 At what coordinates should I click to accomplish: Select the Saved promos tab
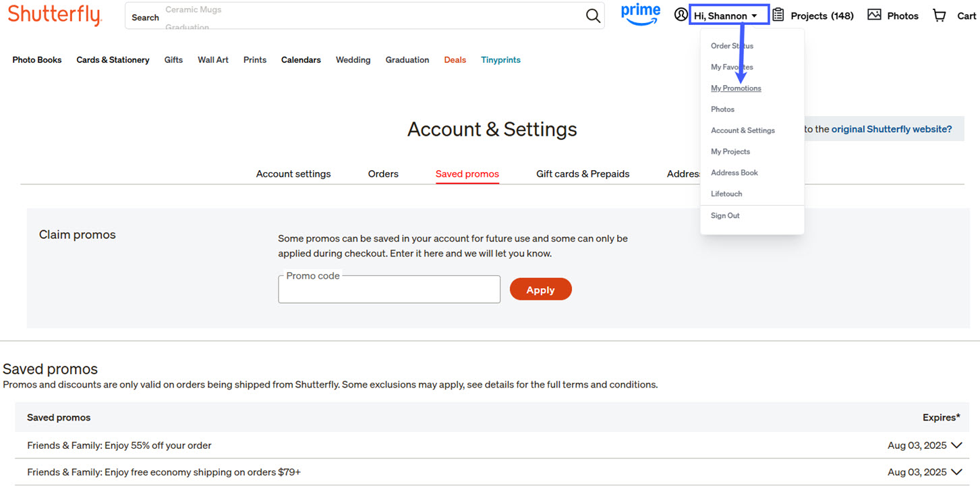click(467, 174)
